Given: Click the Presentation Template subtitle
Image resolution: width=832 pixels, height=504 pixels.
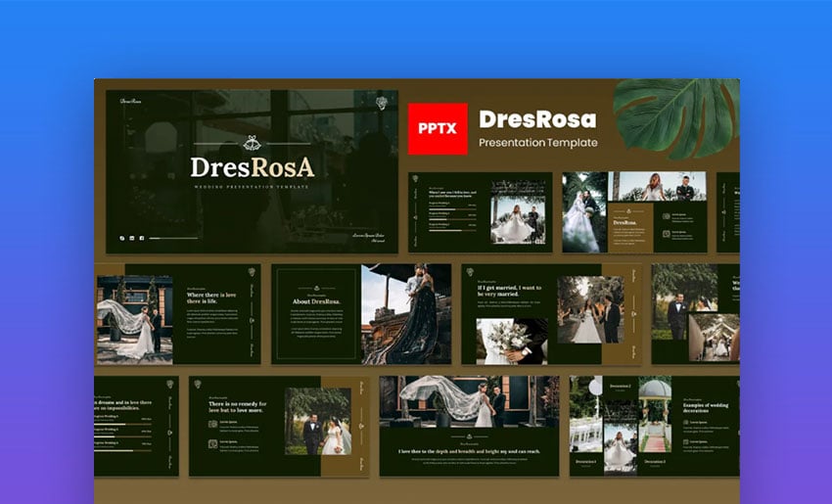Looking at the screenshot, I should click(537, 144).
